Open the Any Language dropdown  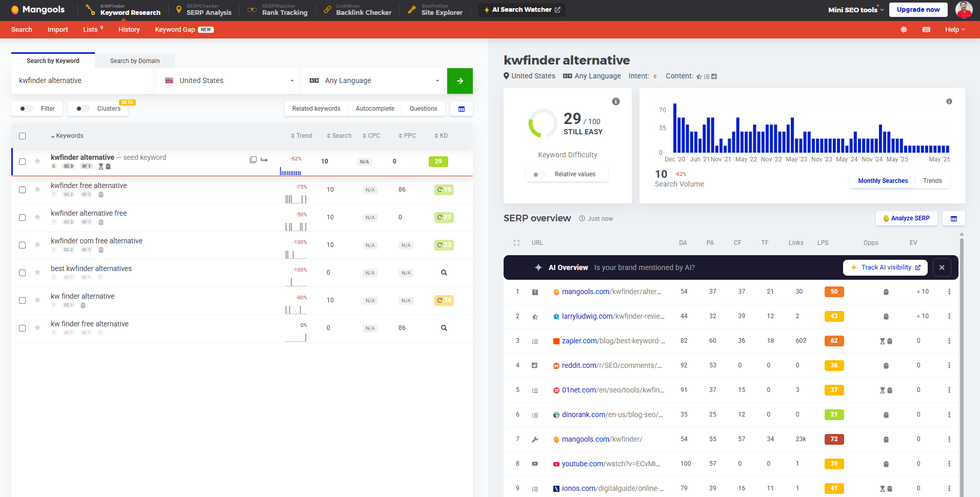tap(374, 81)
